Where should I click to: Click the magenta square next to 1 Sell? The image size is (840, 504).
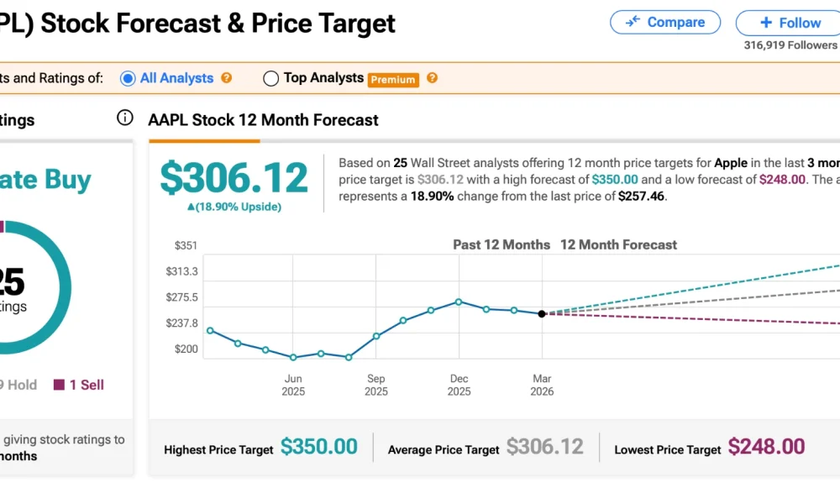59,385
